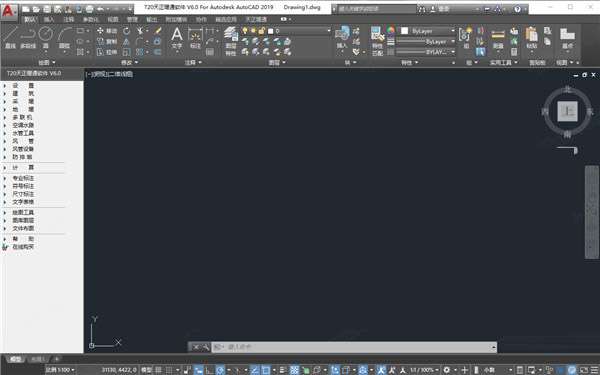The width and height of the screenshot is (600, 375).
Task: Click the Insert block icon
Action: coord(342,38)
